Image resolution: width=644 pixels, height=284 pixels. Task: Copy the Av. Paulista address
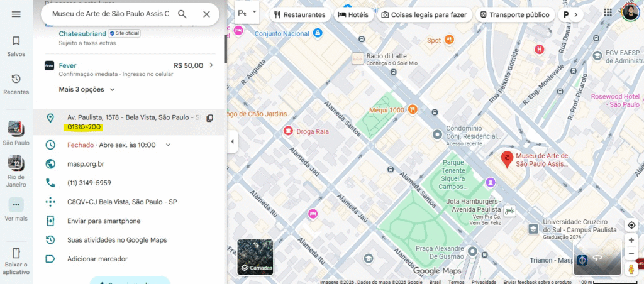tap(210, 118)
